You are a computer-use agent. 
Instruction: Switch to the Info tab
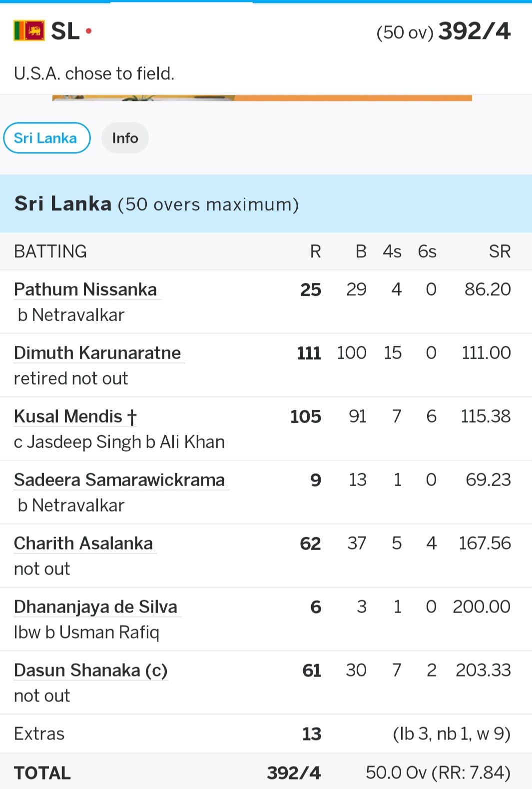click(x=125, y=138)
